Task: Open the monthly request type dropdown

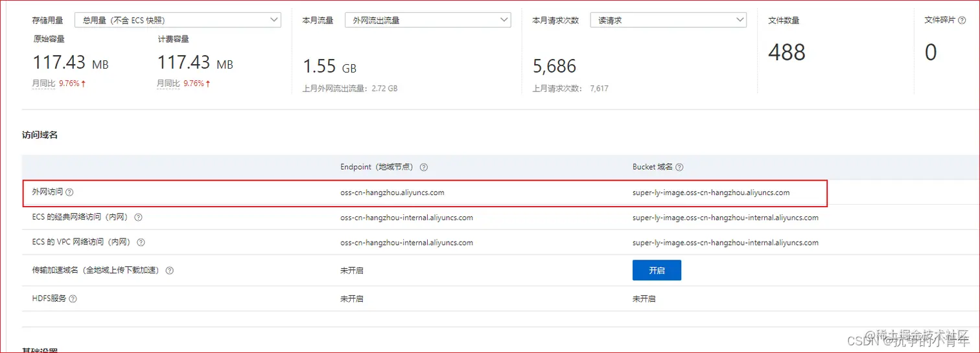Action: pos(668,20)
